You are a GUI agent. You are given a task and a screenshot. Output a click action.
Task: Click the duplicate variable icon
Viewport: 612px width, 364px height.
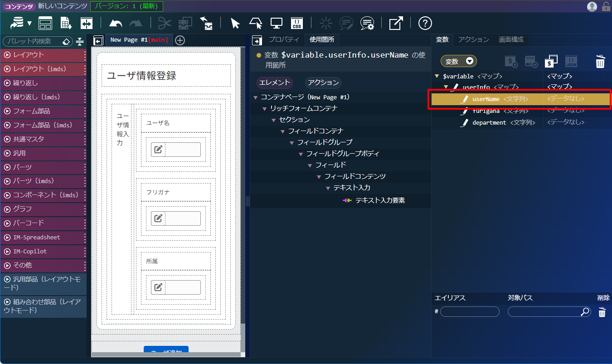tap(551, 61)
